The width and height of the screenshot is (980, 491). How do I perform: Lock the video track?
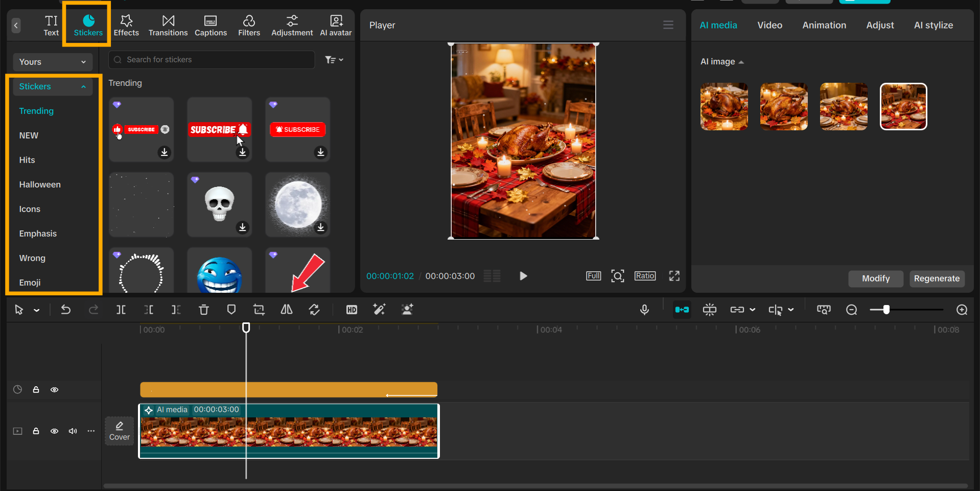36,431
